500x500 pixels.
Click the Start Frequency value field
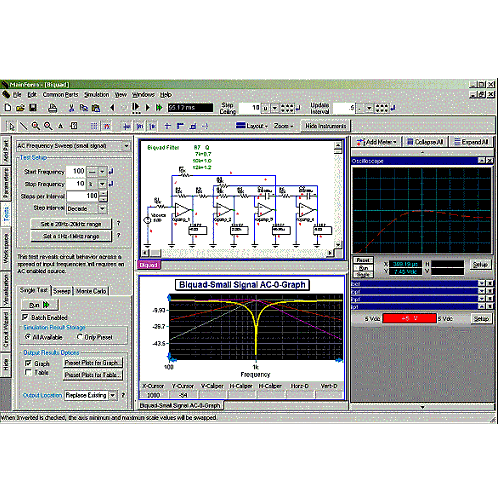point(76,171)
